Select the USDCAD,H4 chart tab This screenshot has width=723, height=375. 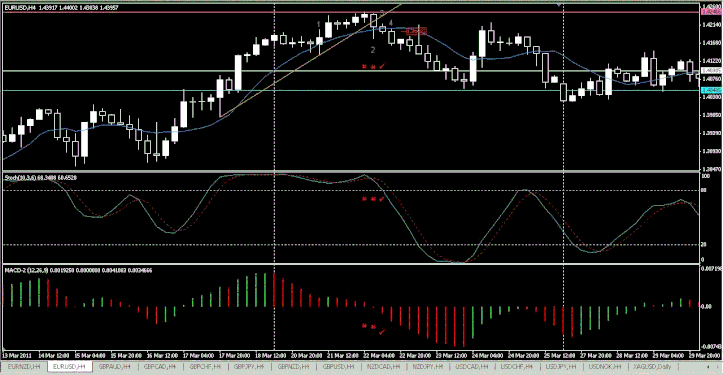point(472,367)
